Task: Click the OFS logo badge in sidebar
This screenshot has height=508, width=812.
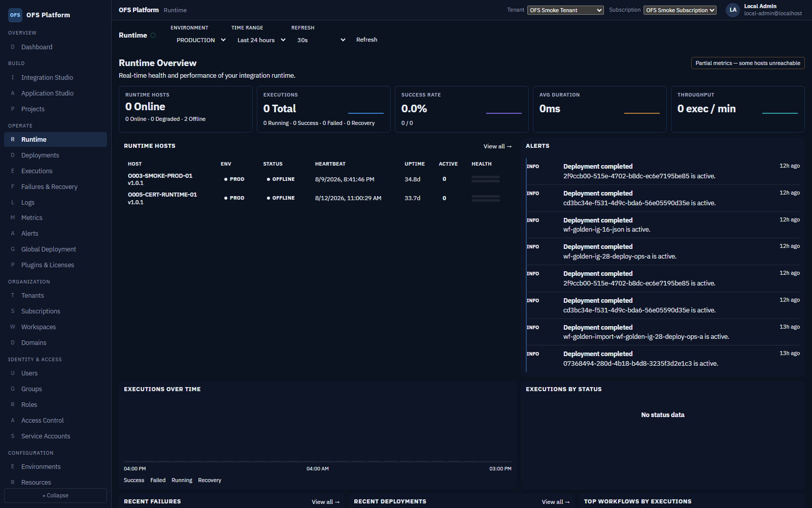Action: (x=15, y=15)
